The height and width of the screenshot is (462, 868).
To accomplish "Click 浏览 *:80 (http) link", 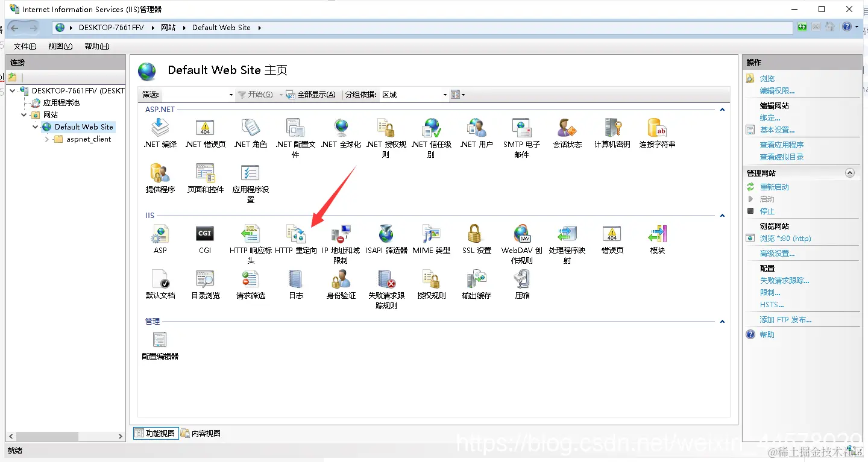I will click(785, 239).
